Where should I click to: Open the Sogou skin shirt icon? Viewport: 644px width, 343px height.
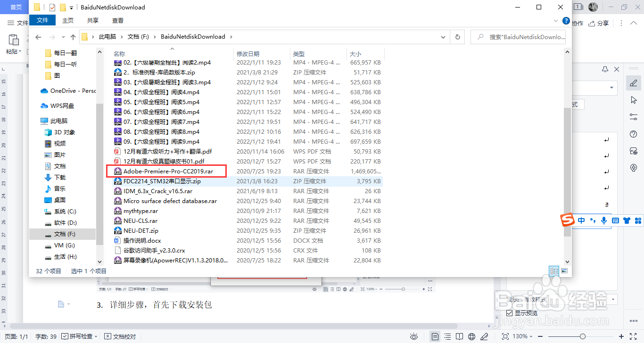pyautogui.click(x=627, y=220)
